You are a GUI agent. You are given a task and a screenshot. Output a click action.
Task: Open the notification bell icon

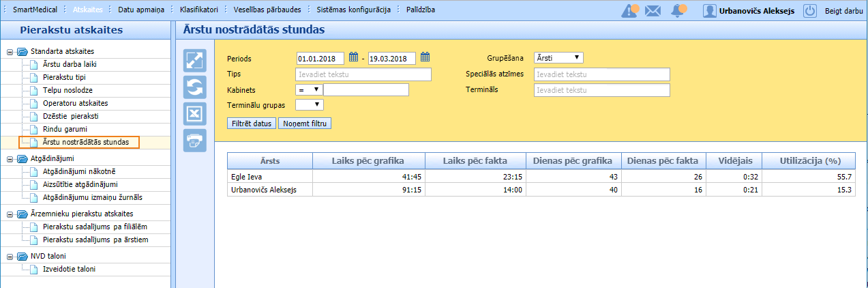678,10
